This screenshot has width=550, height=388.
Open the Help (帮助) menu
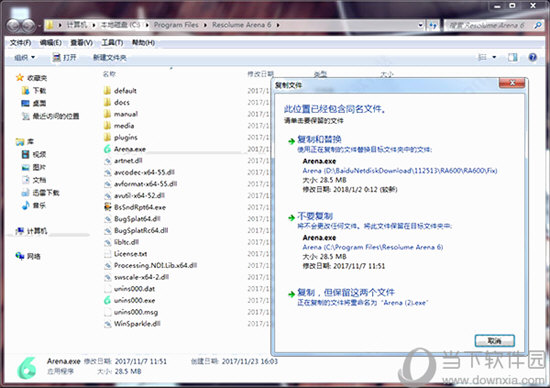tap(143, 43)
